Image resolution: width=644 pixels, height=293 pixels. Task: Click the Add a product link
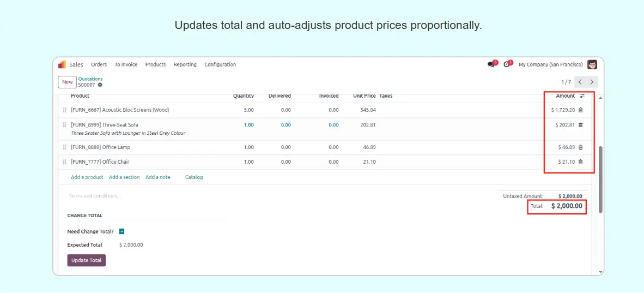point(87,177)
